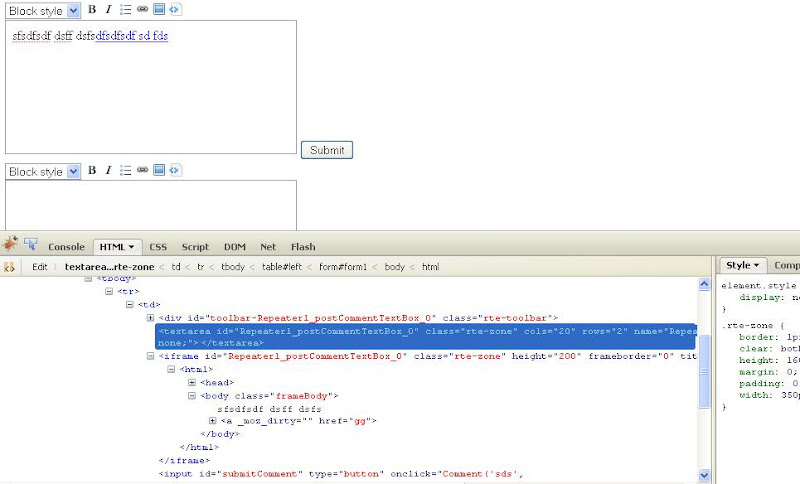
Task: Expand the rte-toolbar div node
Action: click(x=151, y=318)
